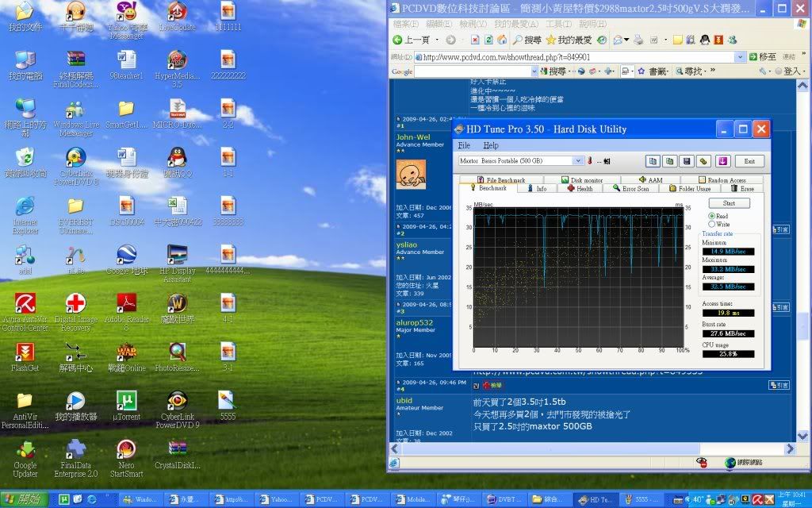Click the Yahoo Messenger desktop icon
This screenshot has height=508, width=812.
coord(126,21)
